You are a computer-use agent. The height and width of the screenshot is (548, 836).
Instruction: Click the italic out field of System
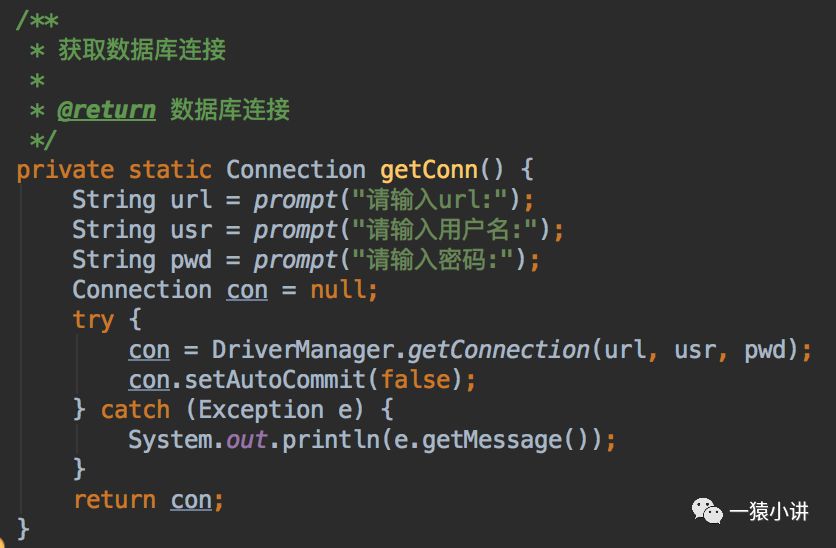coord(246,440)
